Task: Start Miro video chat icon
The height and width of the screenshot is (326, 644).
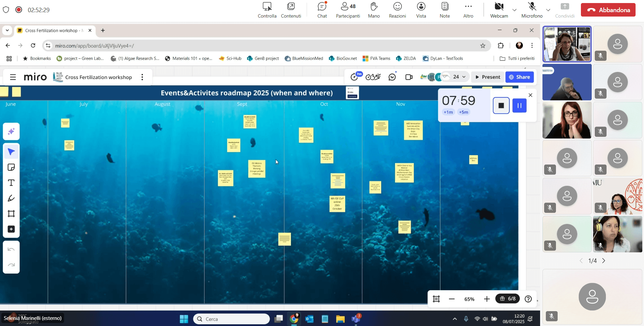Action: pyautogui.click(x=409, y=77)
